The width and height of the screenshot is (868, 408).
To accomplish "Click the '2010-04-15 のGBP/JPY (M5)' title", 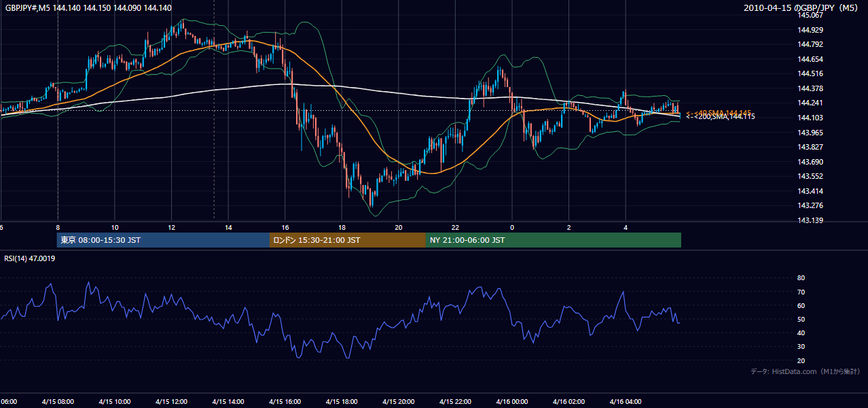I will click(x=802, y=7).
